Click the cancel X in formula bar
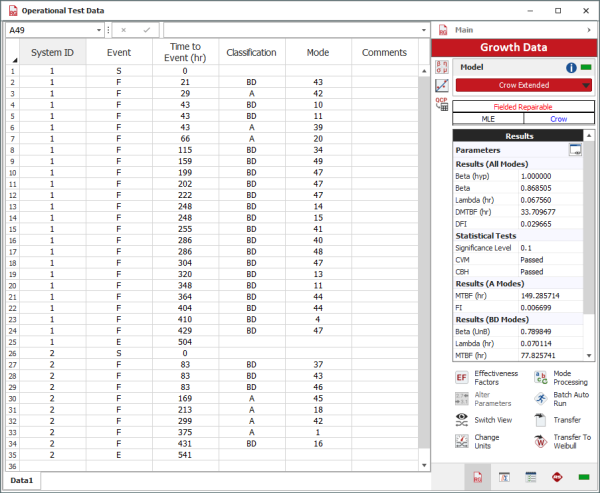Screen dimensions: 600x493 coord(123,30)
